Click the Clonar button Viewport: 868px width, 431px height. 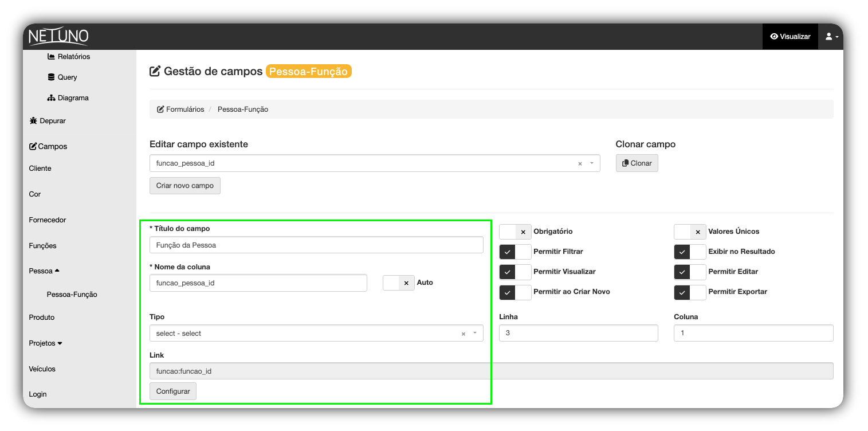click(x=637, y=163)
